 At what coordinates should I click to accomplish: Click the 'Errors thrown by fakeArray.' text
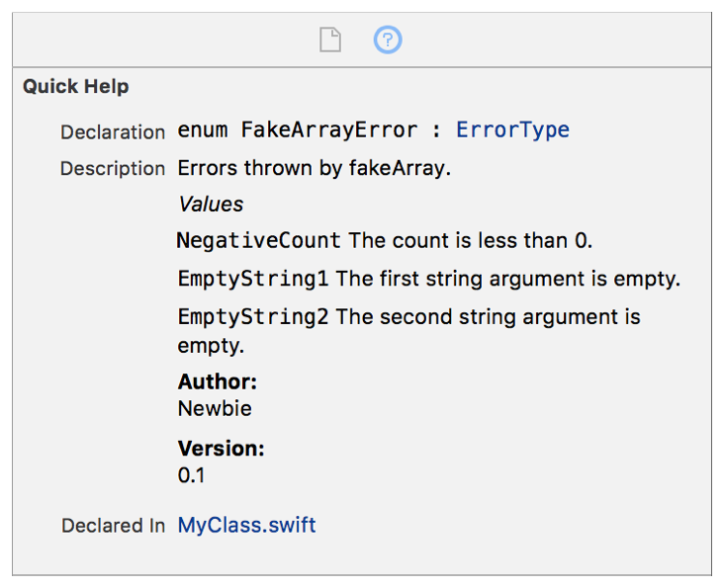(314, 168)
